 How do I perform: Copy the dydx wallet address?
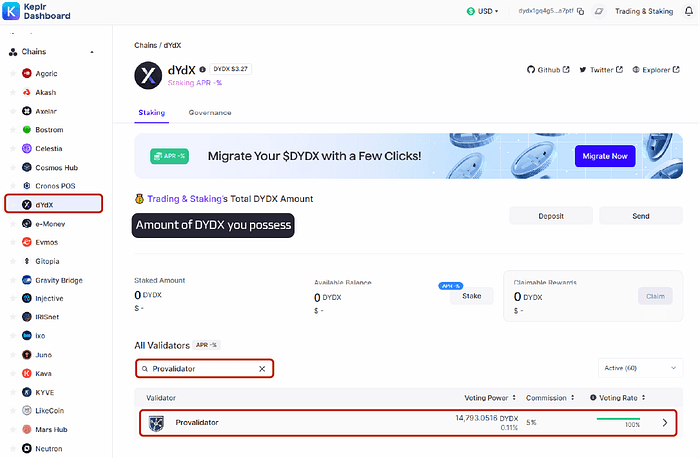coord(580,11)
